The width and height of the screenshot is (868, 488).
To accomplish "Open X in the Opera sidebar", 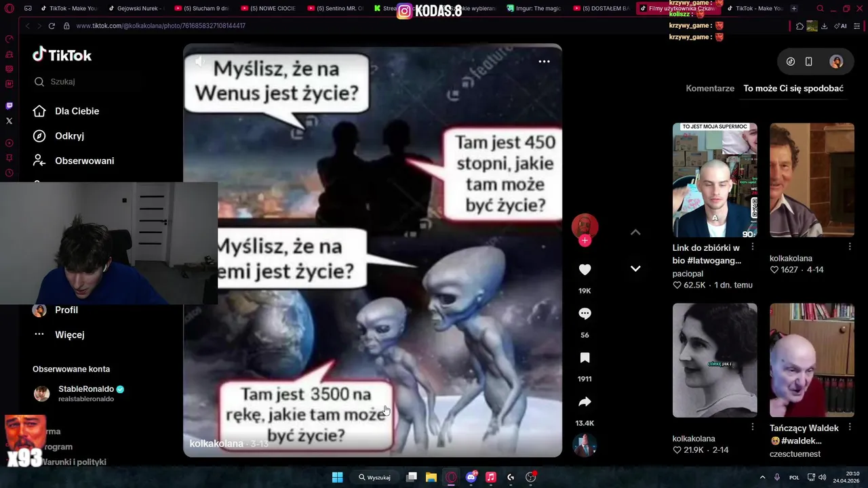I will pyautogui.click(x=9, y=121).
